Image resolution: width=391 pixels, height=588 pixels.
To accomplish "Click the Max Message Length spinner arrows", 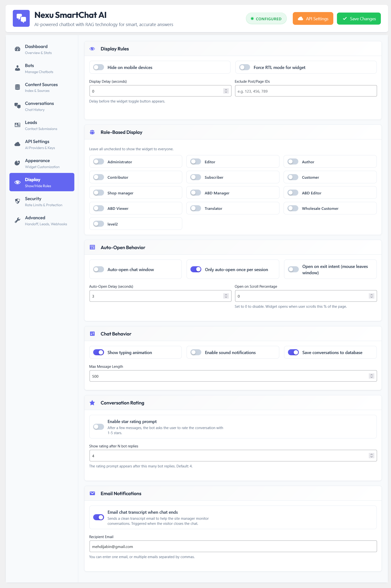I will point(371,376).
